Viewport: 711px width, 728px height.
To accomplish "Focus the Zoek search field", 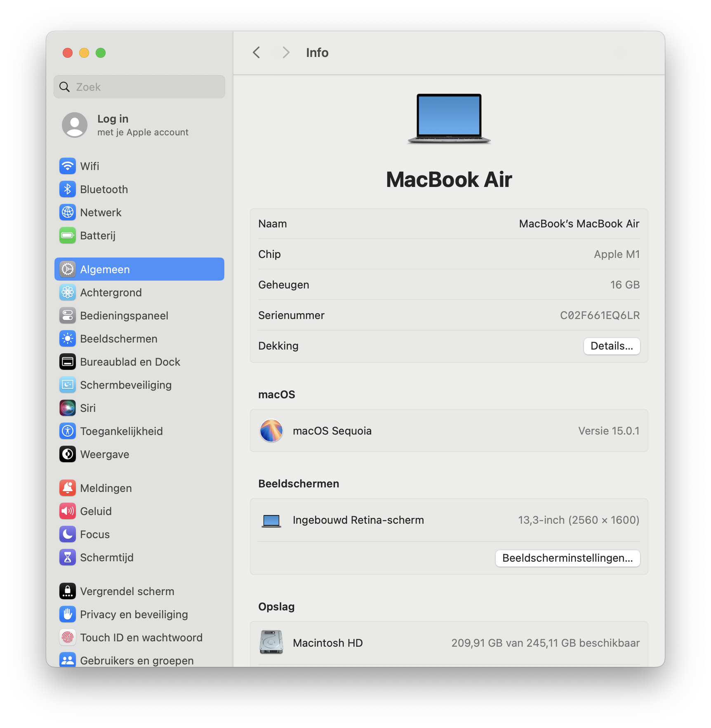I will pos(139,87).
